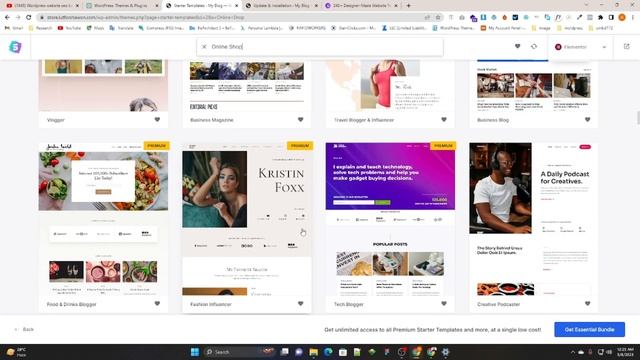The height and width of the screenshot is (360, 640).
Task: Favorite the Food & Drinks Blogger template
Action: coord(157,304)
